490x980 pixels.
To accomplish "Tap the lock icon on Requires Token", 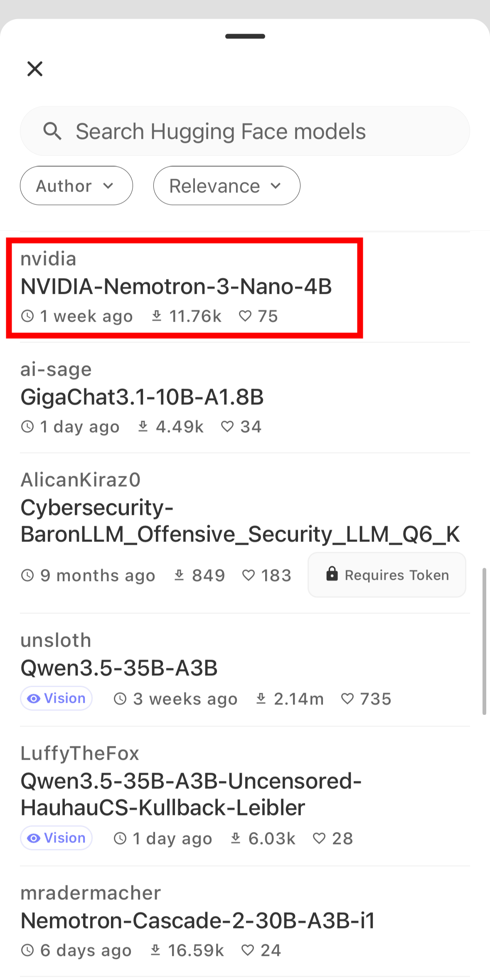I will coord(332,574).
